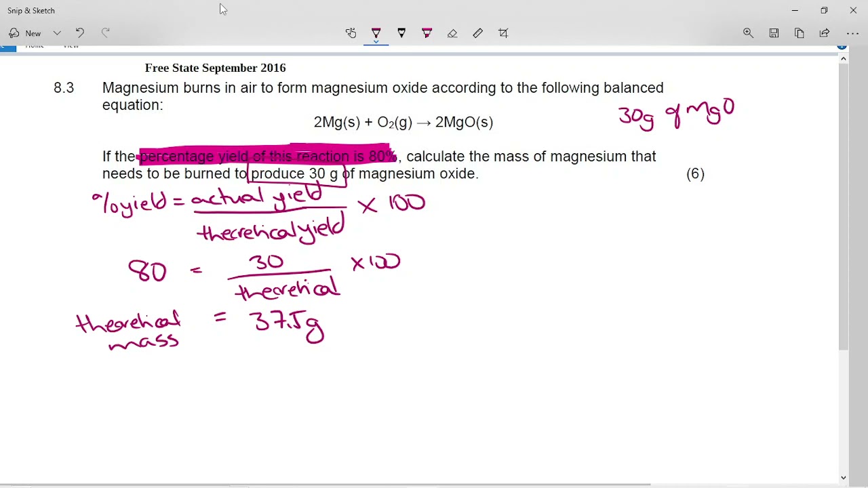Select the ballpoint pen tool
Viewport: 868px width, 488px height.
tap(376, 33)
